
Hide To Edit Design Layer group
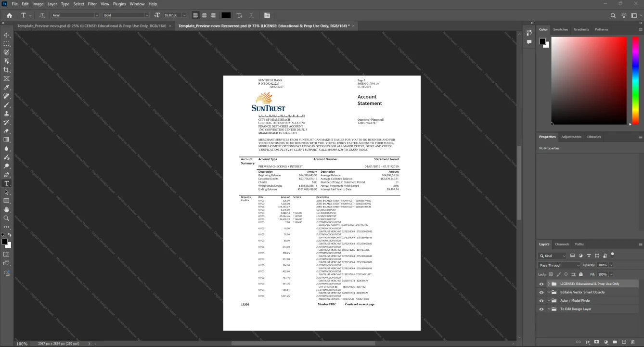541,309
